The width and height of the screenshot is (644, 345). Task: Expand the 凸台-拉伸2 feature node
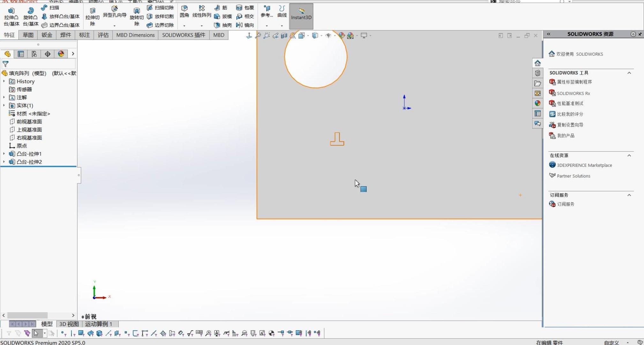[x=4, y=162]
